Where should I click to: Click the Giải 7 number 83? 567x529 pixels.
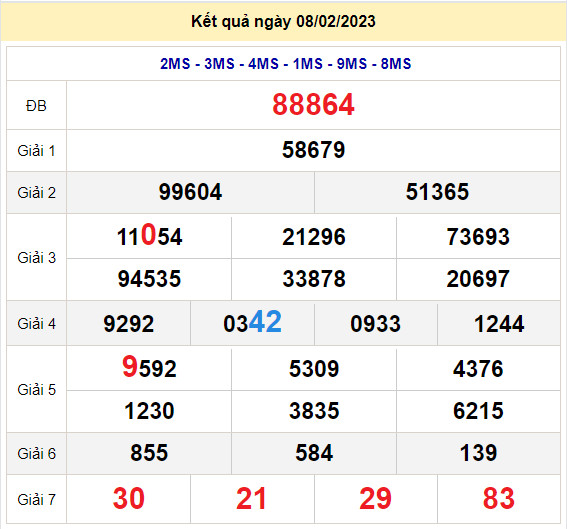499,499
